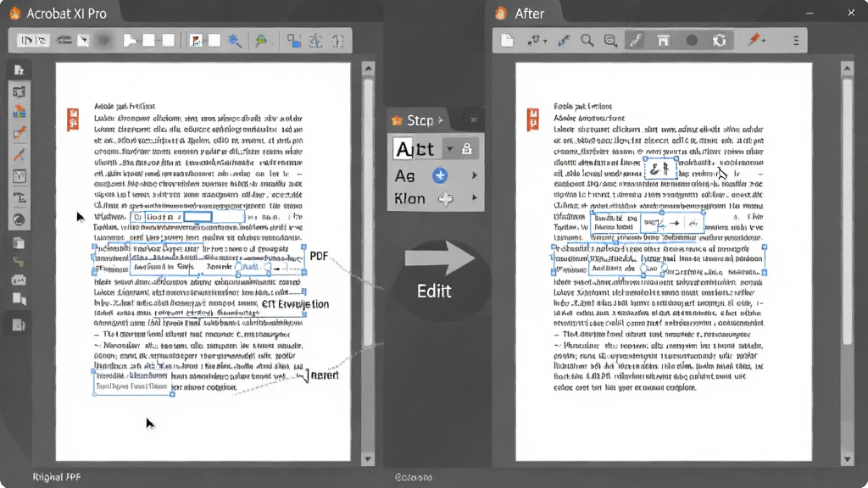868x488 pixels.
Task: Click the bottom document icon in the left sidebar
Action: [19, 324]
